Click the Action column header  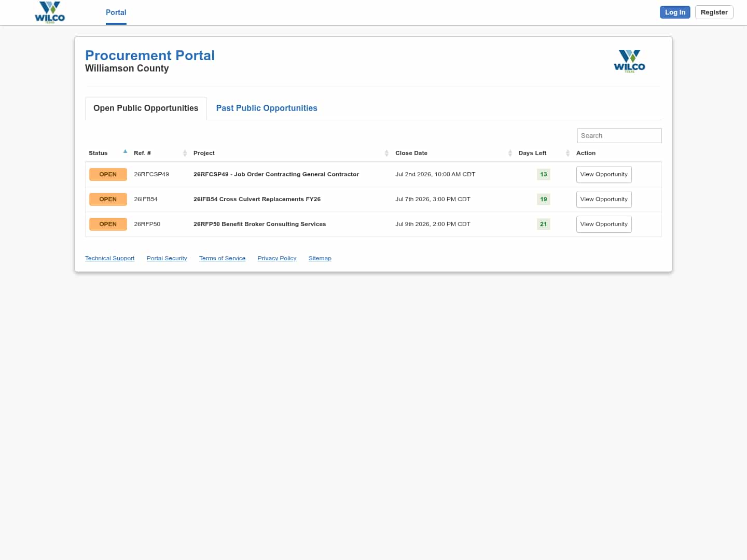pyautogui.click(x=586, y=153)
